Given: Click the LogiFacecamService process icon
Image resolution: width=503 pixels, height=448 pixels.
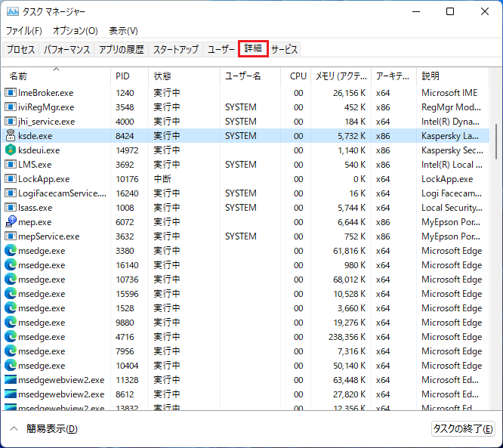Looking at the screenshot, I should [x=11, y=193].
